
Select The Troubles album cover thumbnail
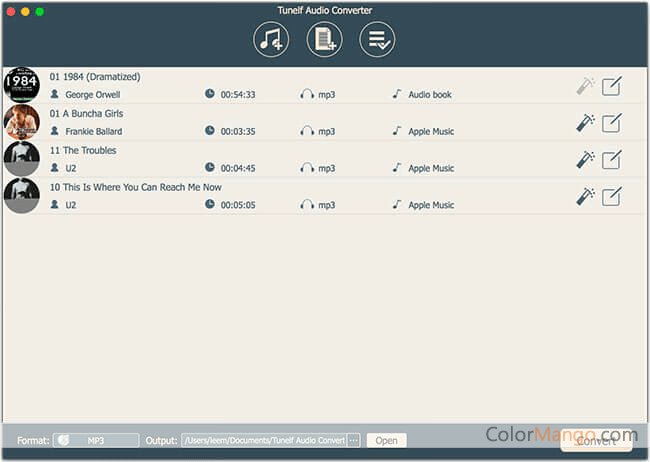click(22, 159)
